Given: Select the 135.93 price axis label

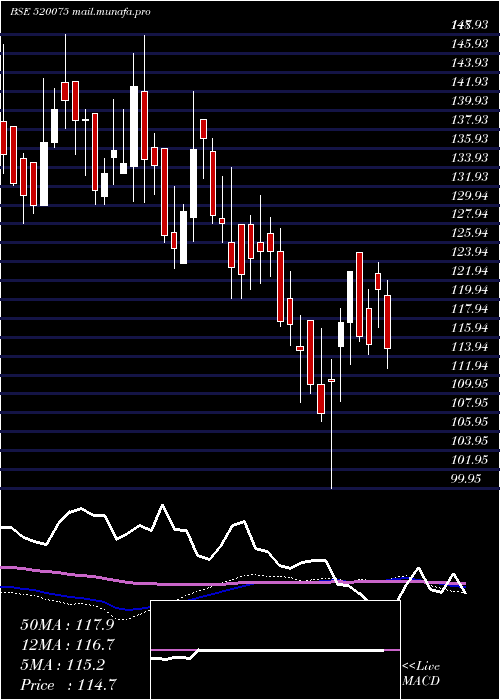Looking at the screenshot, I should tap(469, 138).
